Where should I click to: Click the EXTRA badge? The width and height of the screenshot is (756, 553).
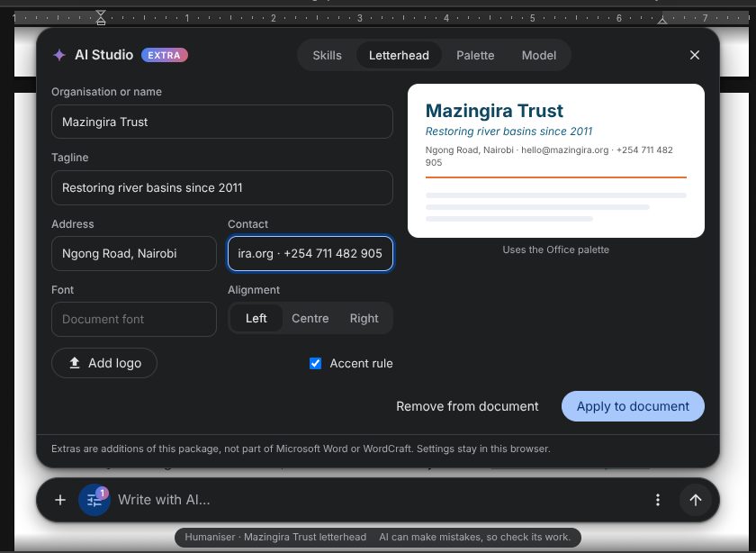click(165, 56)
